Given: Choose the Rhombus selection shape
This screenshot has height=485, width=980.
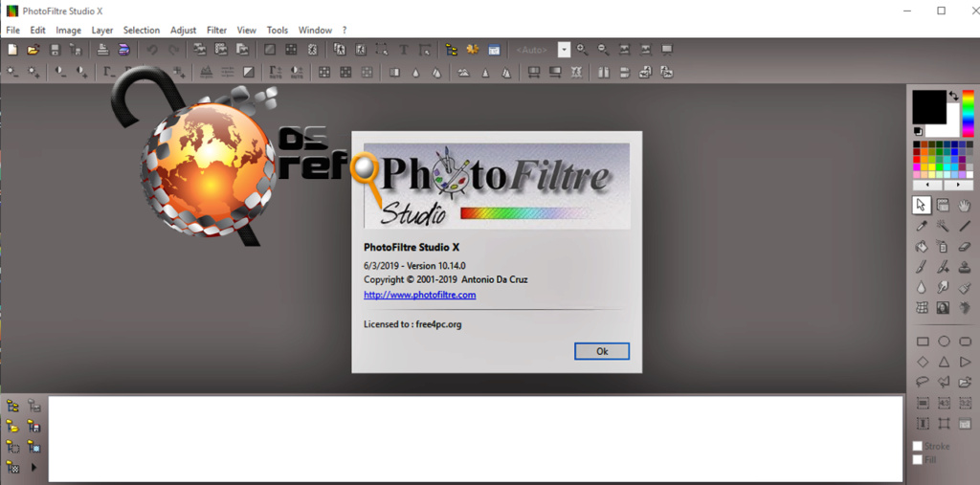Looking at the screenshot, I should pyautogui.click(x=923, y=362).
